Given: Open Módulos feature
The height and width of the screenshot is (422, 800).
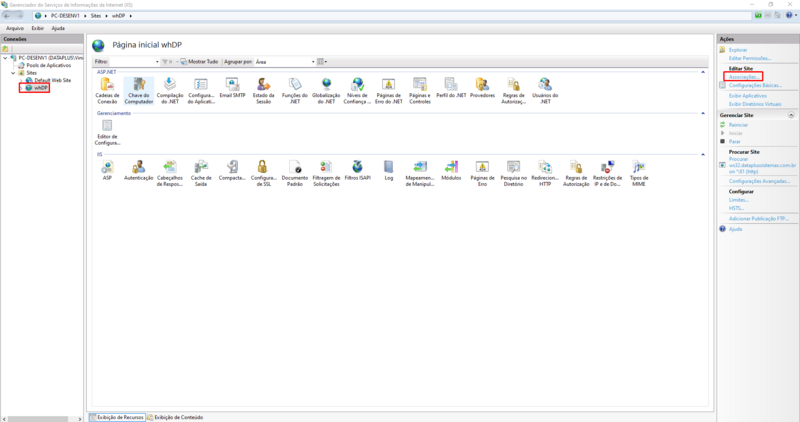Looking at the screenshot, I should click(x=451, y=170).
